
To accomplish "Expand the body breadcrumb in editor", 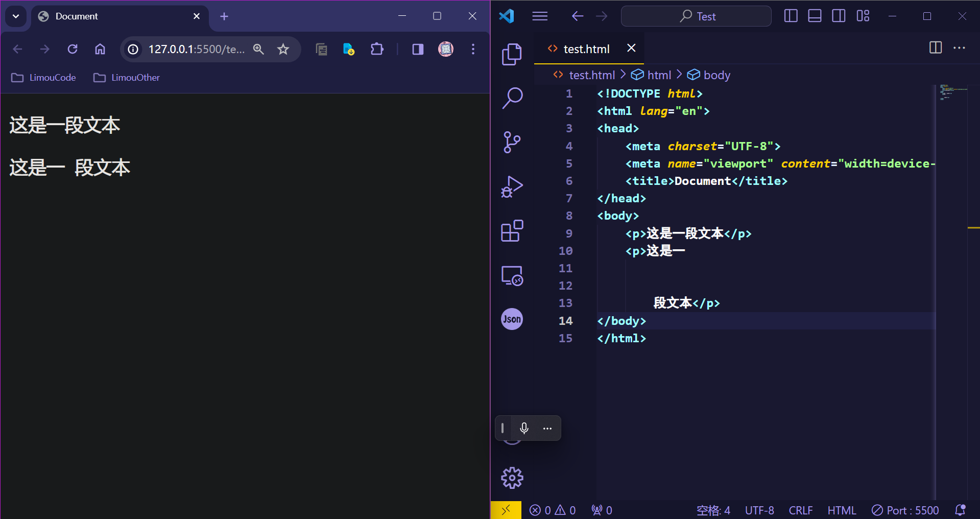I will pos(716,75).
